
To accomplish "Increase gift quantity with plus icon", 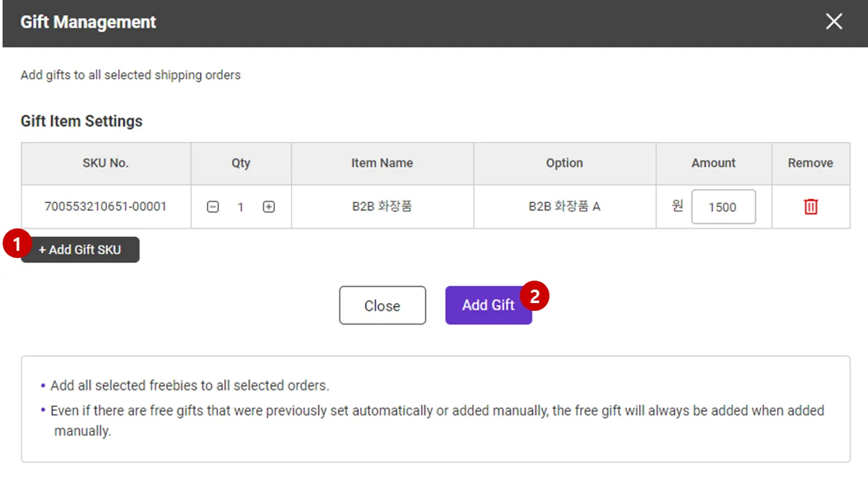I will pyautogui.click(x=269, y=207).
